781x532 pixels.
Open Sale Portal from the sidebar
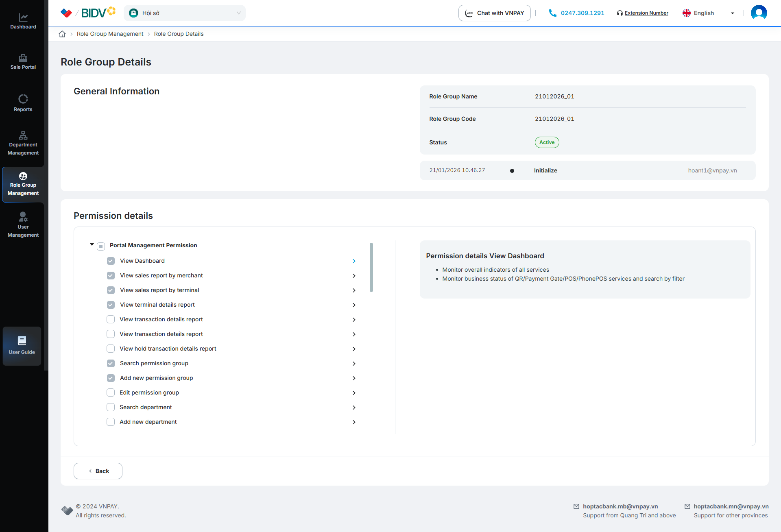[x=23, y=58]
